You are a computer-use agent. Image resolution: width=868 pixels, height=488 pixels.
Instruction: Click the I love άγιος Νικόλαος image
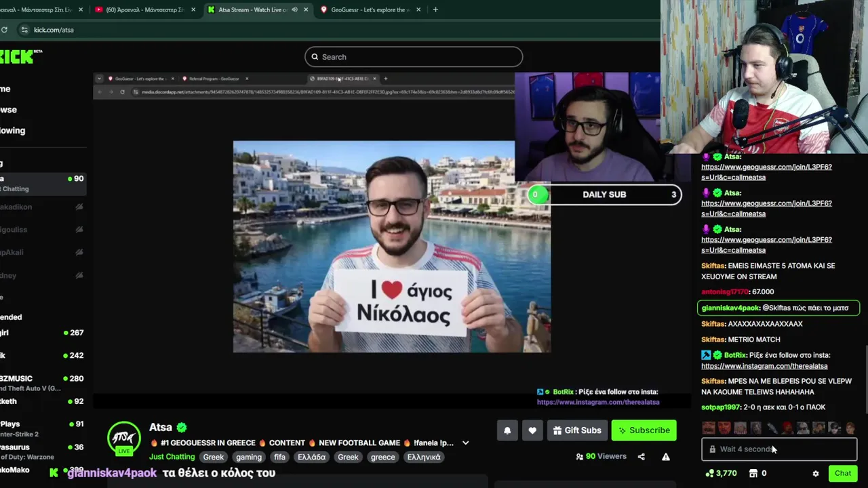pos(392,247)
